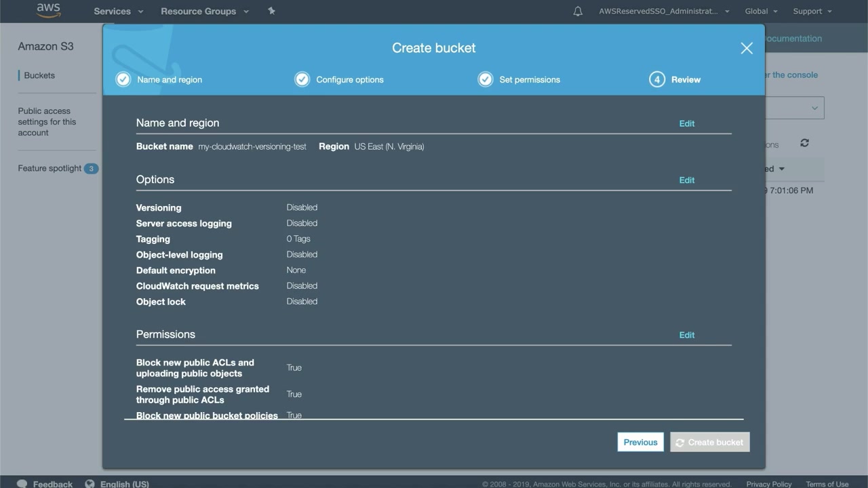Click the Server access logging label
This screenshot has width=868, height=488.
coord(184,223)
